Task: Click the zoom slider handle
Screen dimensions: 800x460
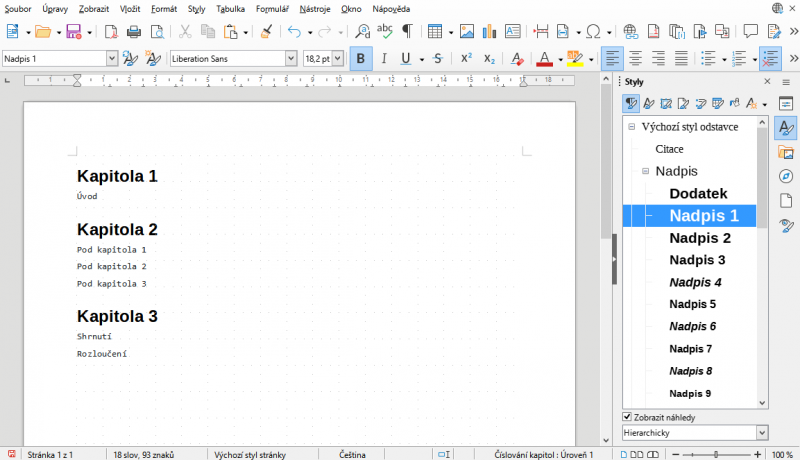Action: point(716,454)
